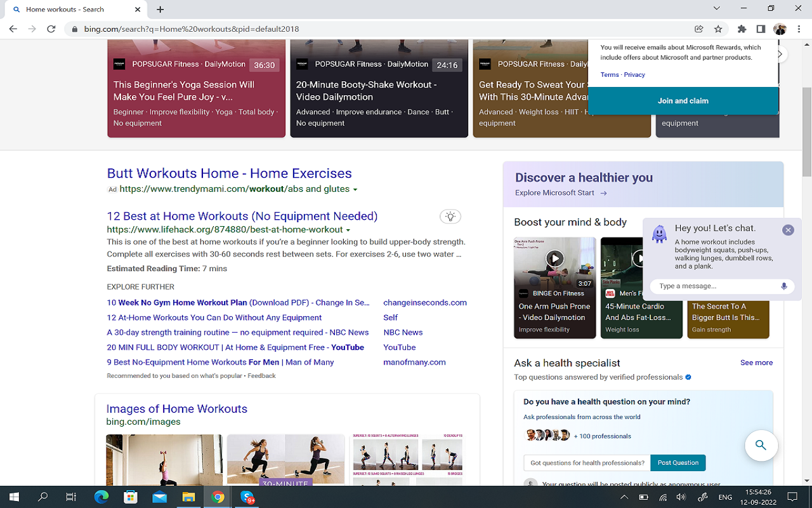Click the lightbulb insights icon beside Lifehack result
Viewport: 812px width, 508px height.
coord(450,217)
